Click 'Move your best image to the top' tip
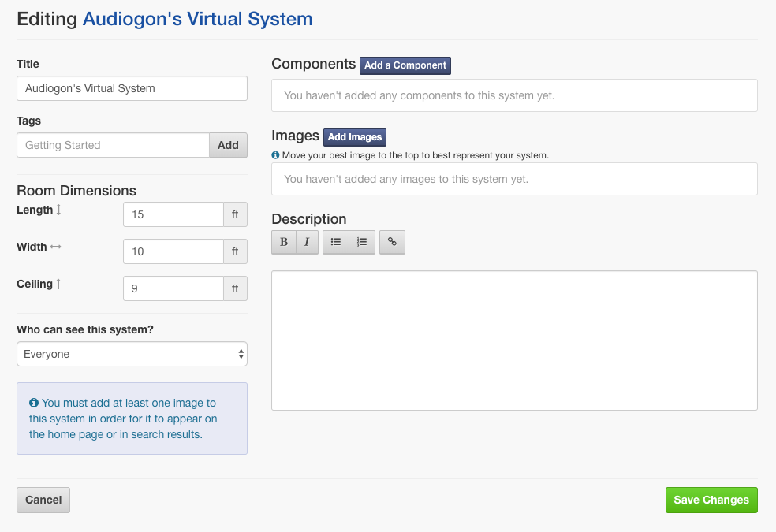Viewport: 776px width, 532px height. pos(416,155)
